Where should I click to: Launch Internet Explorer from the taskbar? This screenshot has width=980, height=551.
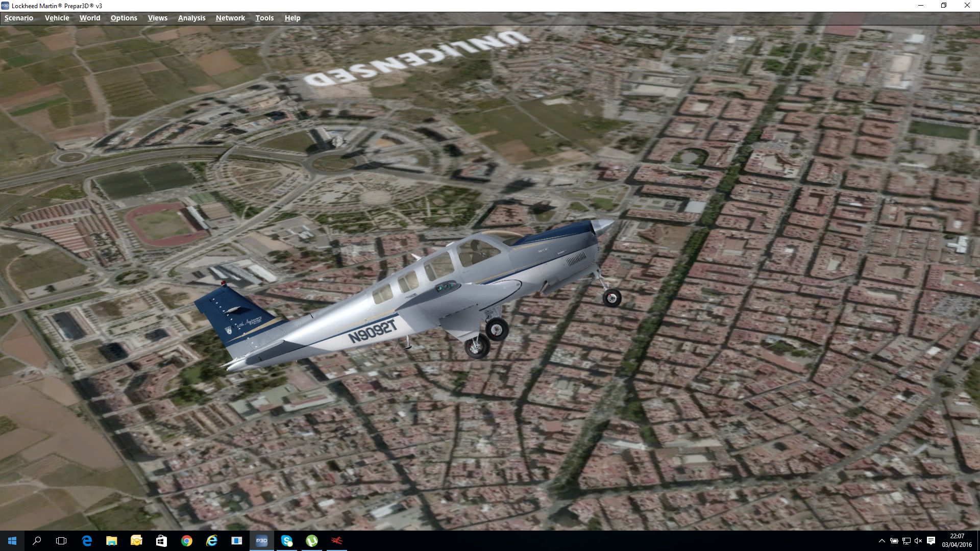[x=211, y=541]
